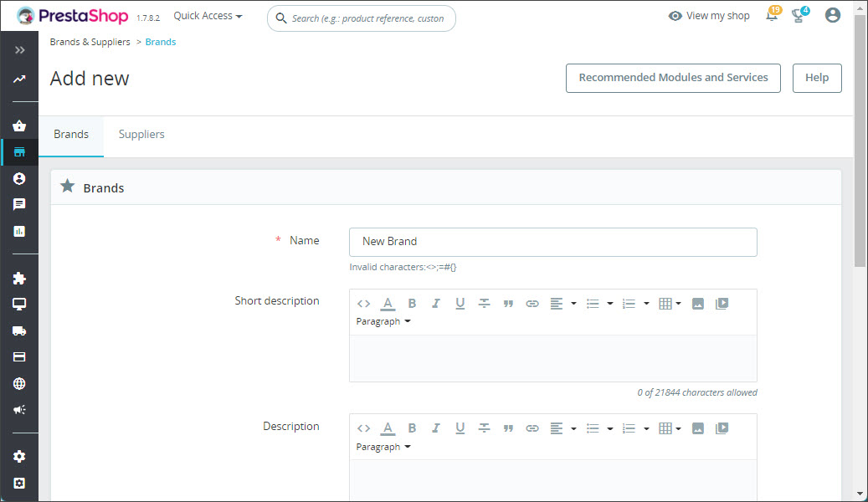Expand bullet list options in Short description
Image resolution: width=868 pixels, height=502 pixels.
pos(610,304)
